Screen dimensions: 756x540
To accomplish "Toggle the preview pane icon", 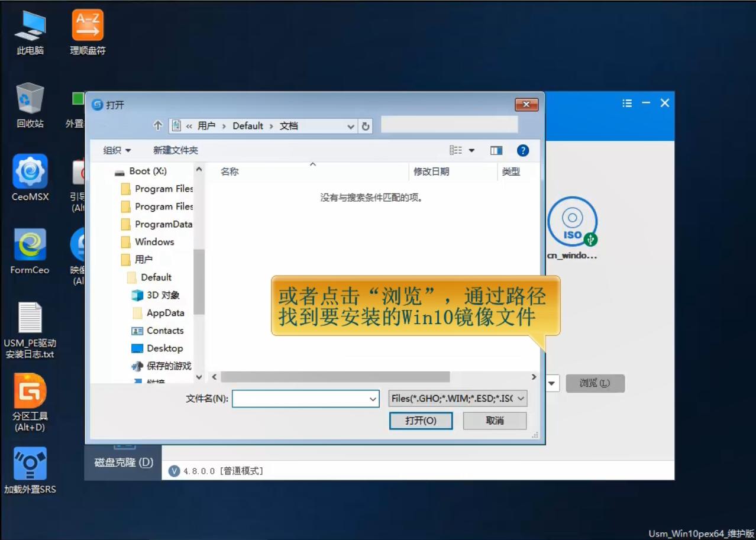I will pos(496,151).
